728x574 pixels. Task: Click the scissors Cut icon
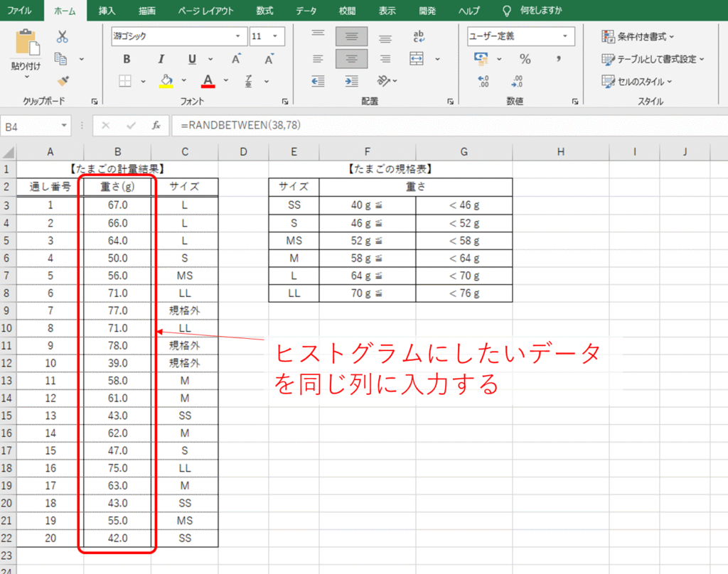pyautogui.click(x=62, y=37)
